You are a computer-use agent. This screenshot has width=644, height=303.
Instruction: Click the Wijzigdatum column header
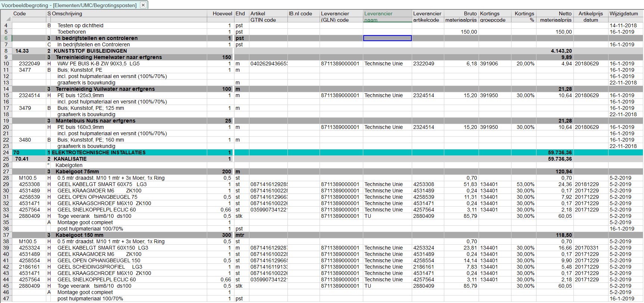[x=625, y=16]
